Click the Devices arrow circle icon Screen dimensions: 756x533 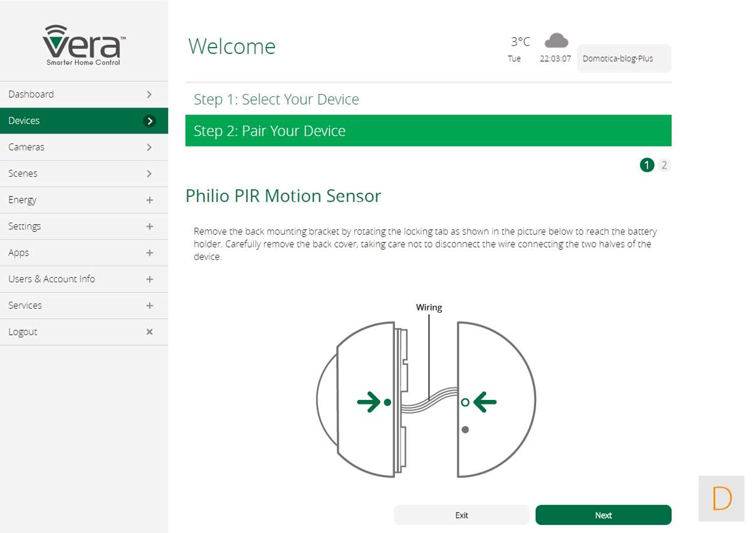click(149, 121)
